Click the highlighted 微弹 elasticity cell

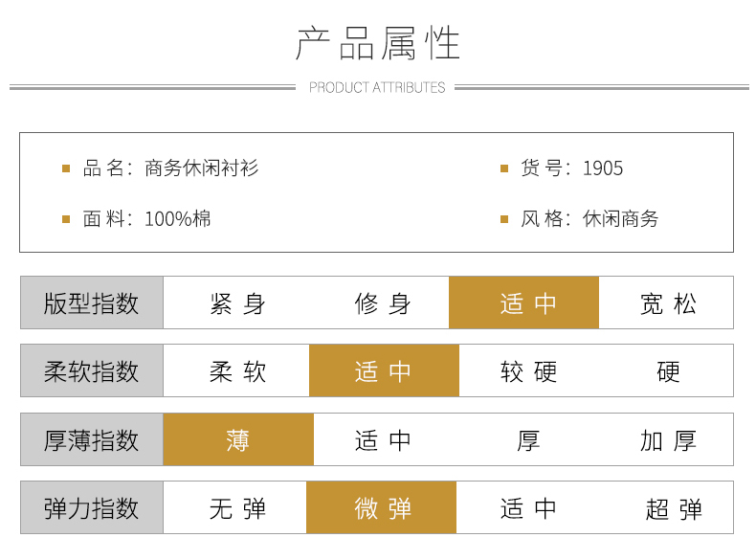coord(382,508)
